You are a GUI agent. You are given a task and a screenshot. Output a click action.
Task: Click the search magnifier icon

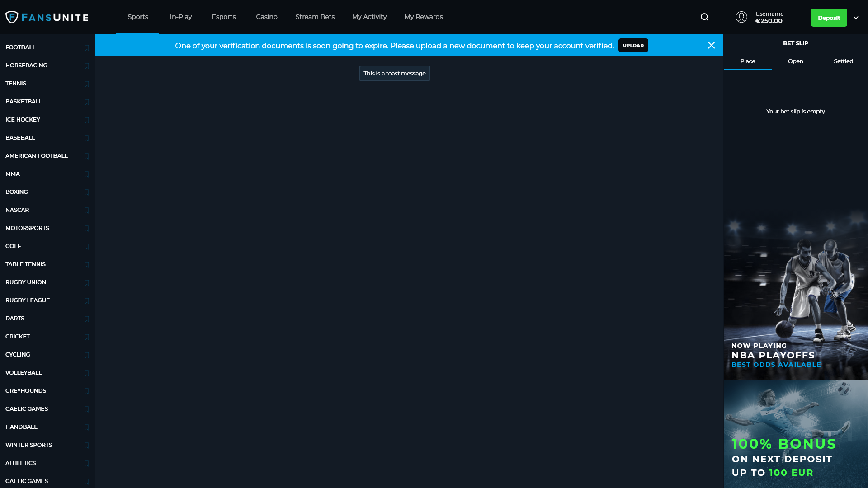[x=704, y=17]
